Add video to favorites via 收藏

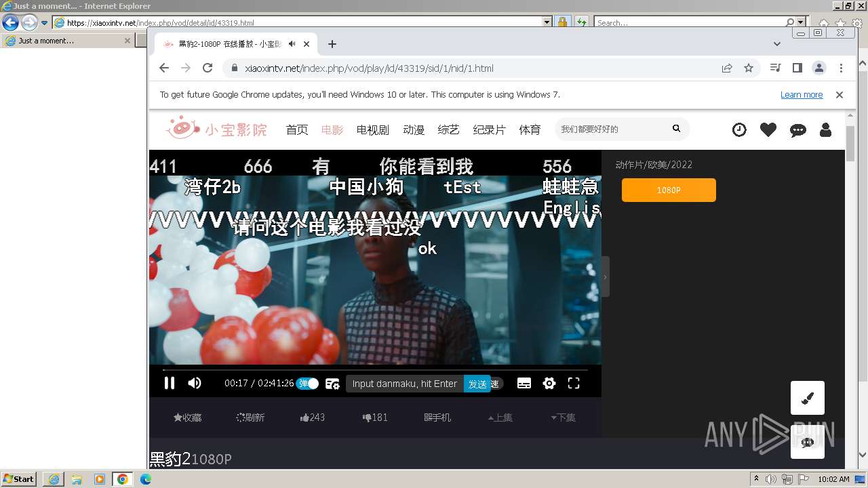click(x=188, y=418)
